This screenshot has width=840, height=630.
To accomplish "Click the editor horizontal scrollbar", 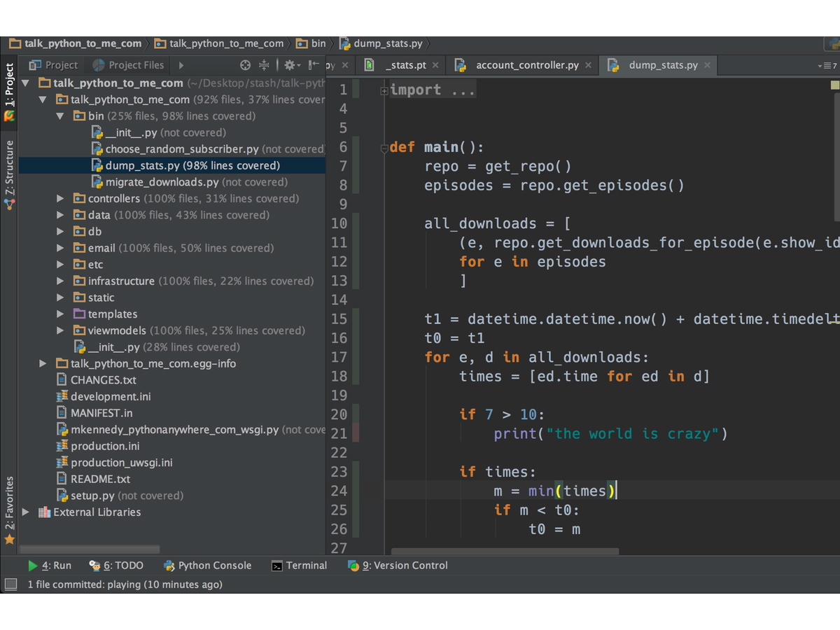I will tap(504, 552).
